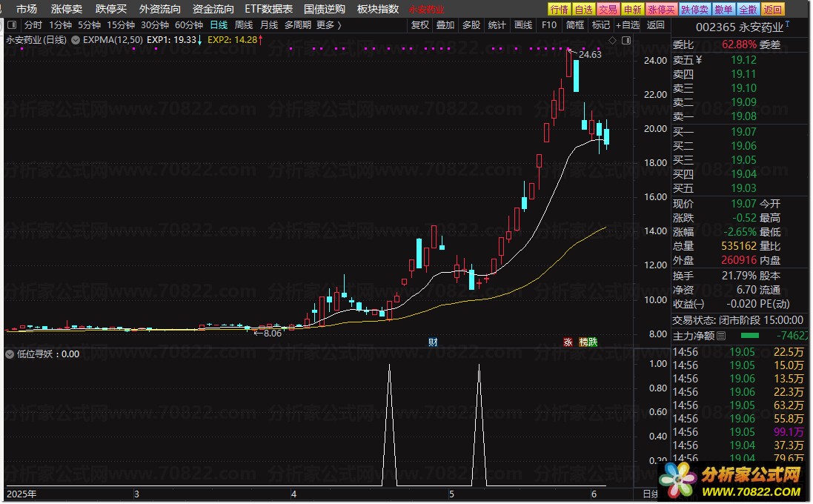The width and height of the screenshot is (813, 504).
Task: Click the 榜 marker below the chart
Action: coord(584,342)
